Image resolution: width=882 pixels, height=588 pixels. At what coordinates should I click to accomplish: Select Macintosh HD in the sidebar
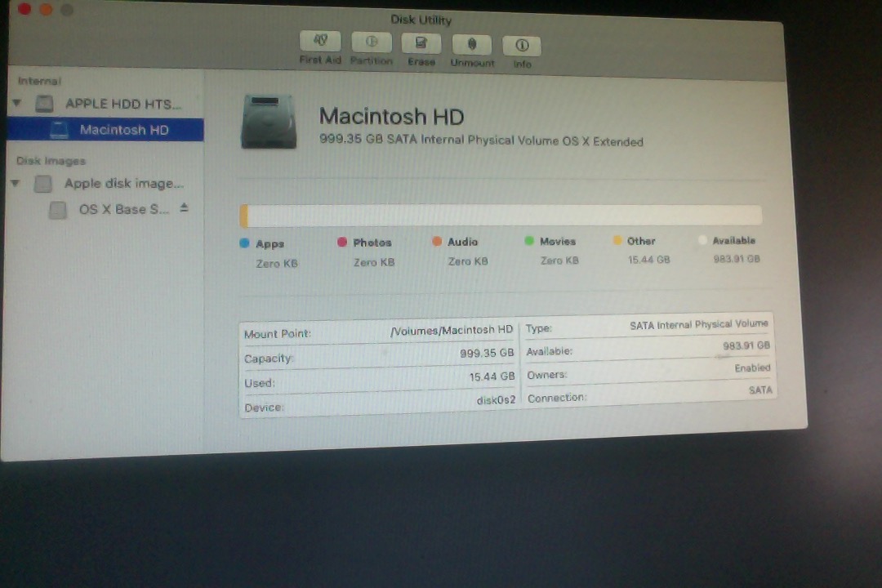click(105, 130)
